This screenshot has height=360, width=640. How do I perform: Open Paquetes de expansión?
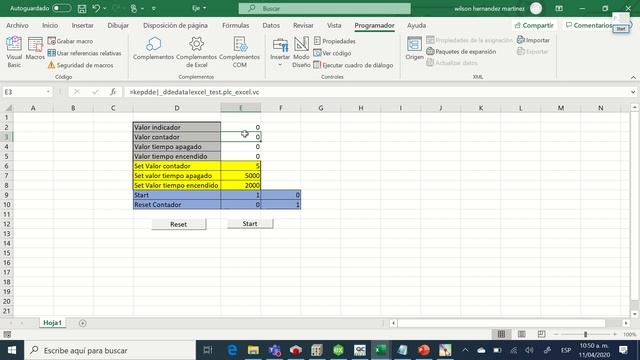(x=461, y=51)
